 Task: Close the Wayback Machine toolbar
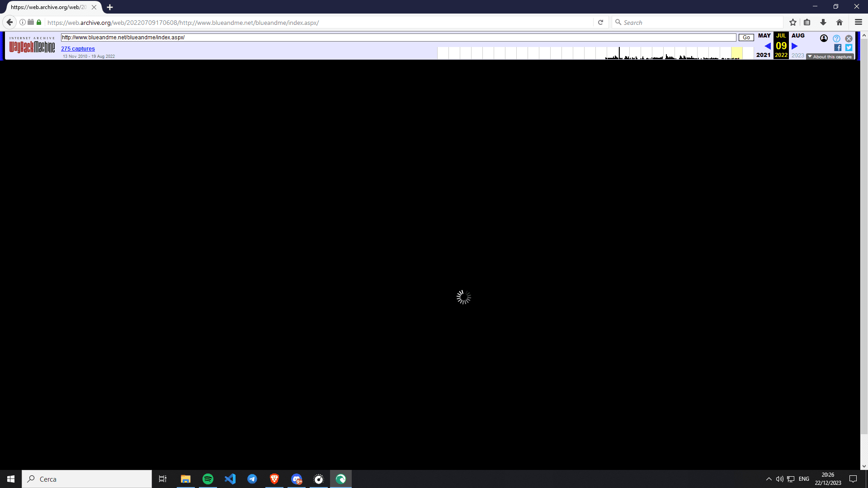(x=849, y=38)
